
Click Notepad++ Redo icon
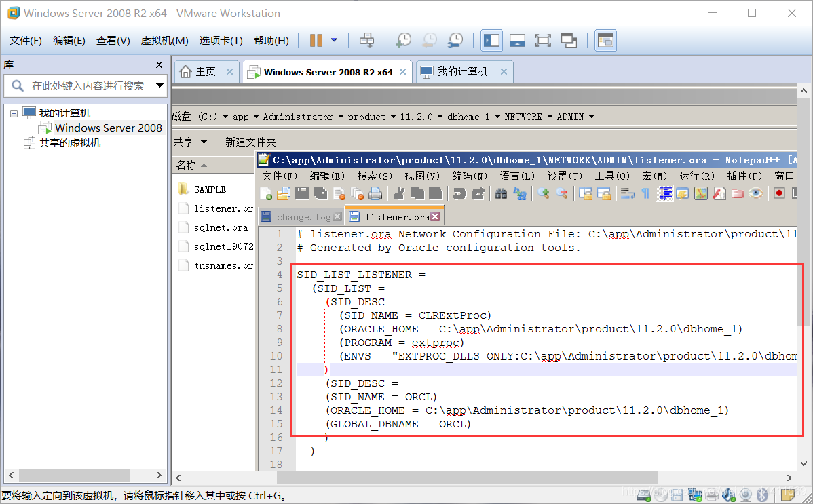(x=478, y=193)
